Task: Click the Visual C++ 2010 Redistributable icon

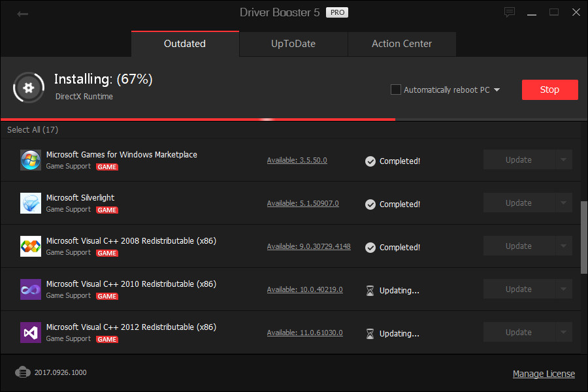Action: 30,289
